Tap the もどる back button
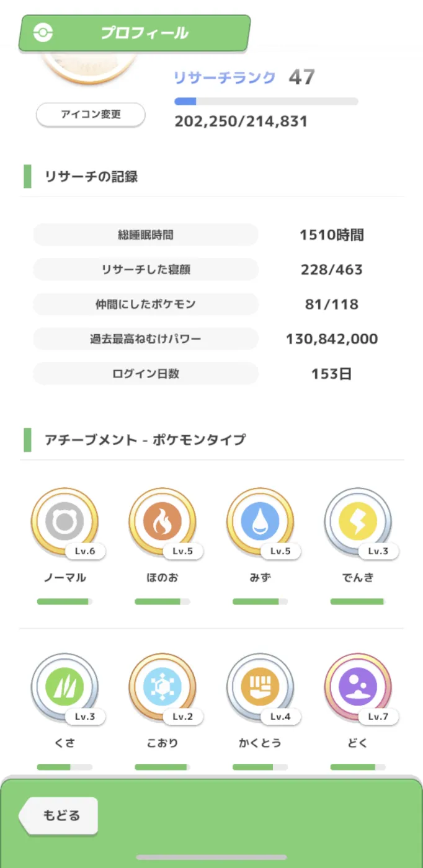Screen dimensions: 423x868 pos(60,815)
